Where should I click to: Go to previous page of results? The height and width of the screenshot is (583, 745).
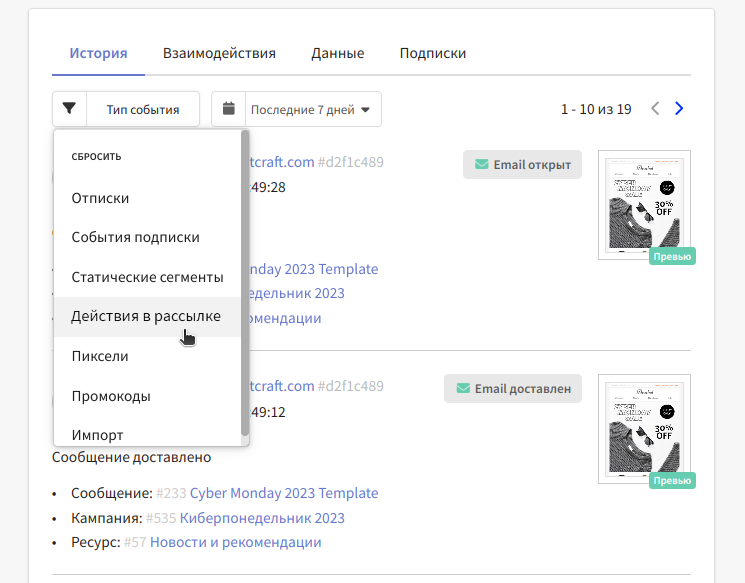pyautogui.click(x=655, y=109)
